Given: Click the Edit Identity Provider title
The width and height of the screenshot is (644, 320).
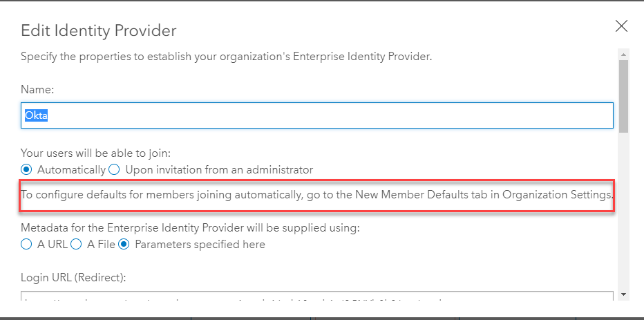Looking at the screenshot, I should pos(99,30).
